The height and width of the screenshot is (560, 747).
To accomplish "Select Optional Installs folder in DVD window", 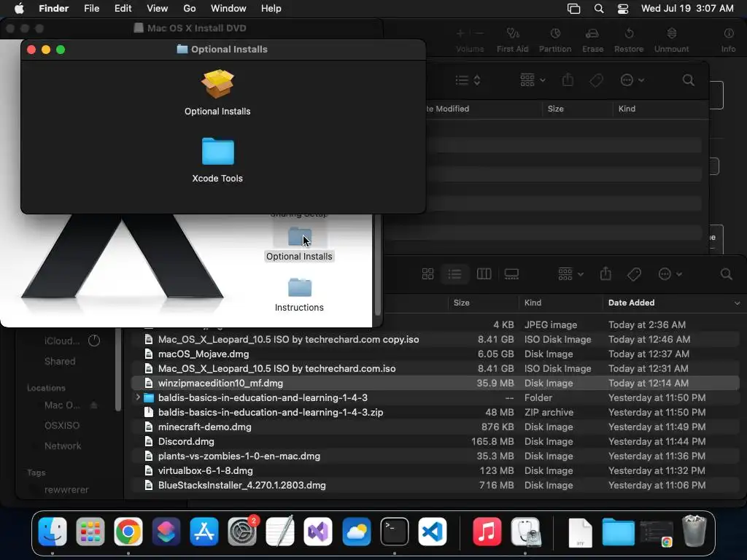I will point(299,237).
